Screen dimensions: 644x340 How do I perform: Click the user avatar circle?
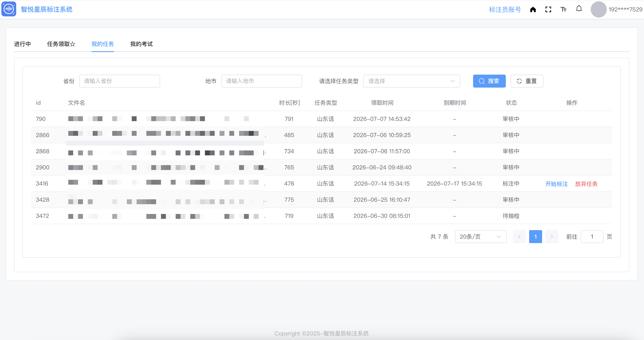coord(598,10)
